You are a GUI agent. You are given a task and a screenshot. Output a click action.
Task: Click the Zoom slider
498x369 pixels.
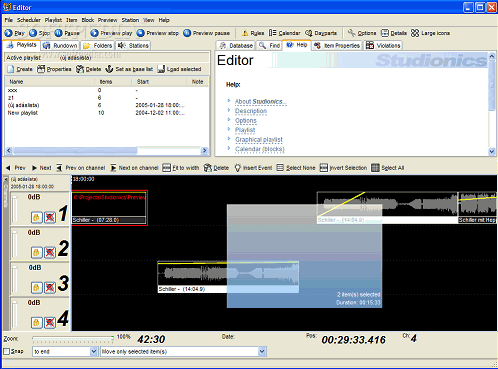[x=73, y=339]
